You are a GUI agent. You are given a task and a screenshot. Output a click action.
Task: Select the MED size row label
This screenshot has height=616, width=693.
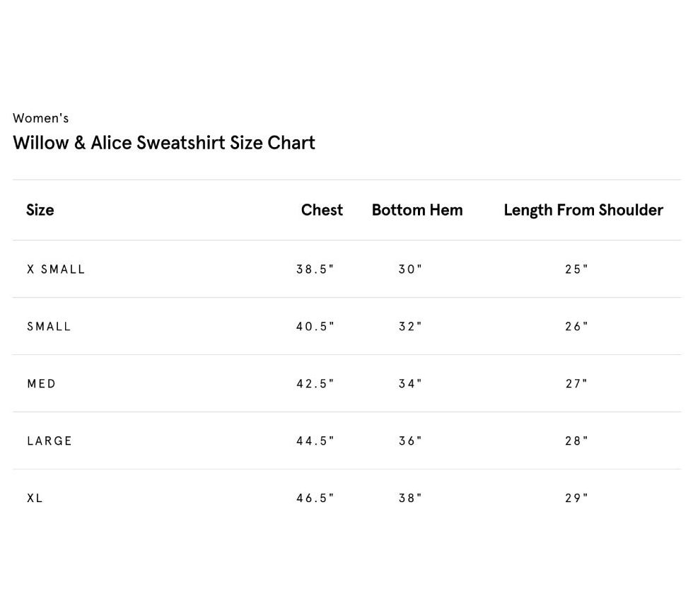click(42, 384)
